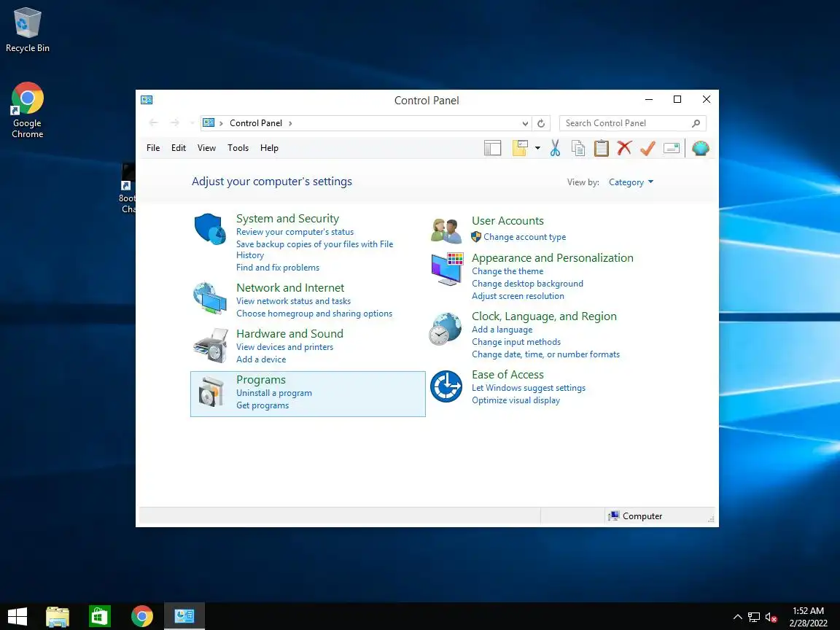Click the red X Delete icon
840x630 pixels.
click(624, 148)
